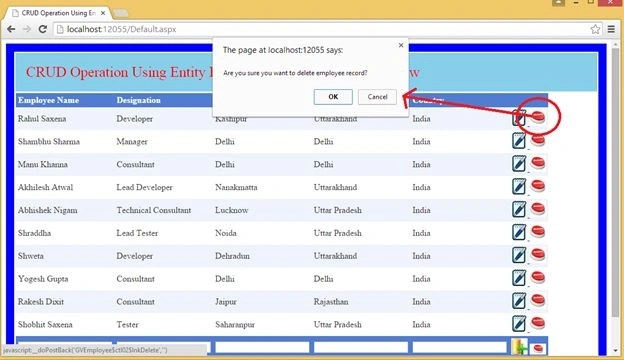
Task: Click the Technical Consultant designation cell
Action: click(x=154, y=210)
